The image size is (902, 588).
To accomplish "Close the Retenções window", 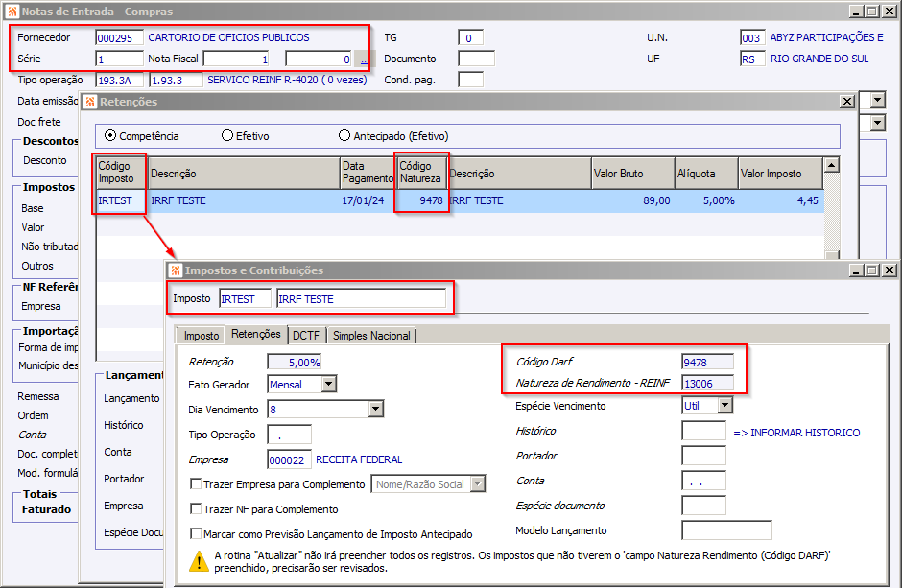I will tap(846, 102).
